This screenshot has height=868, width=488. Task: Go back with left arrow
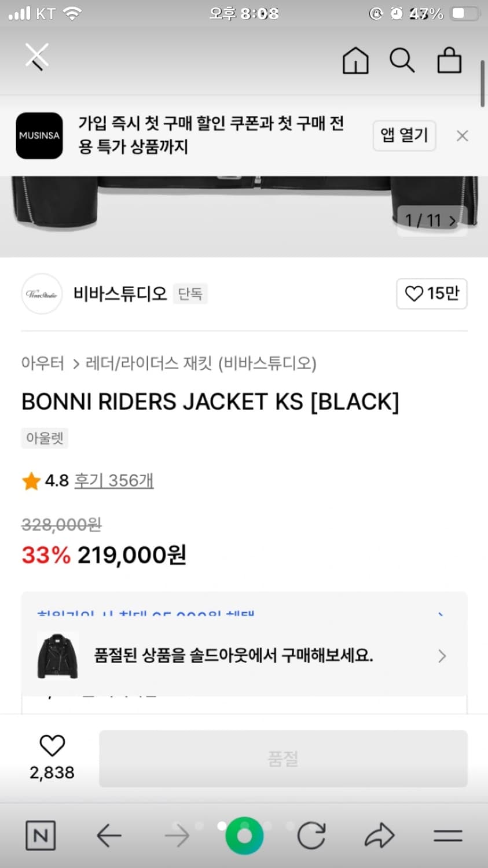[x=109, y=835]
